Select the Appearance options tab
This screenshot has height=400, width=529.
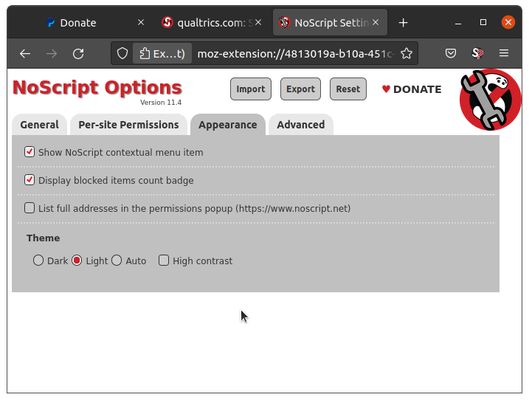click(228, 125)
